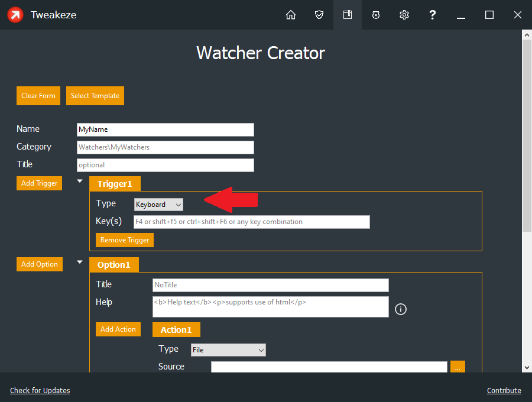This screenshot has width=532, height=402.
Task: Click the Add Trigger button
Action: (40, 183)
